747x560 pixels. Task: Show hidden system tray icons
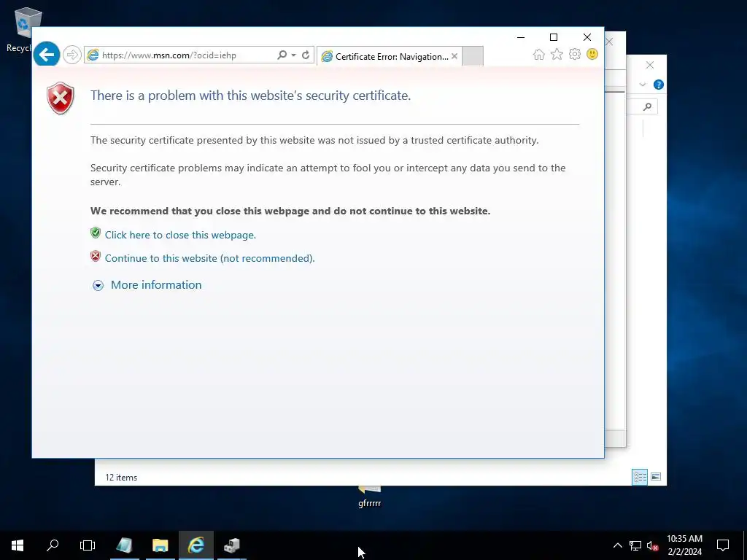617,545
